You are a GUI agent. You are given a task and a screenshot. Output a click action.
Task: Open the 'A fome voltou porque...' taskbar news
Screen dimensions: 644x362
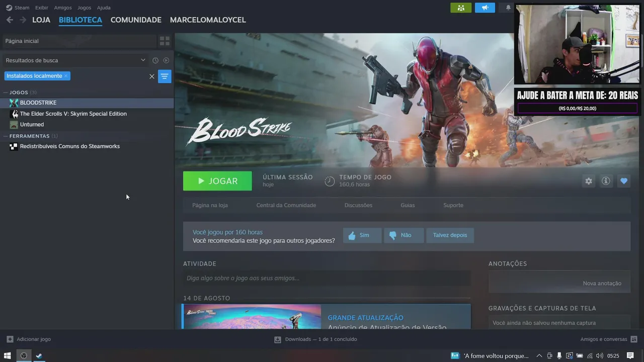click(x=490, y=355)
